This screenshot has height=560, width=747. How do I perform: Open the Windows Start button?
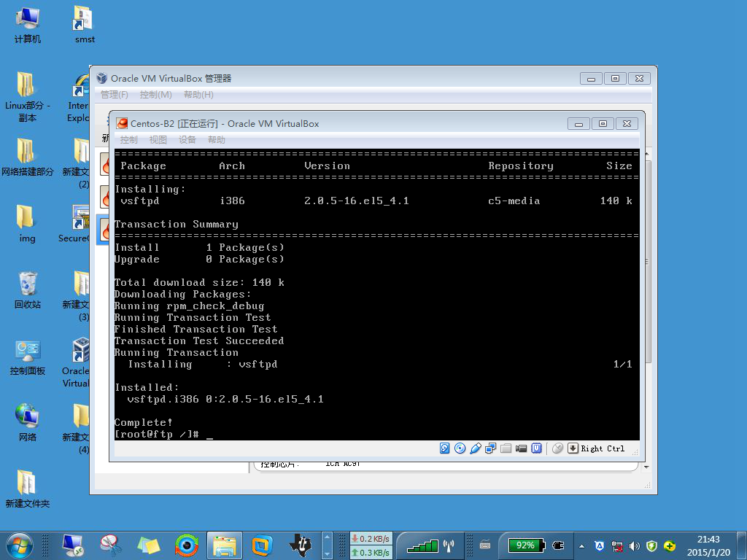(x=20, y=545)
